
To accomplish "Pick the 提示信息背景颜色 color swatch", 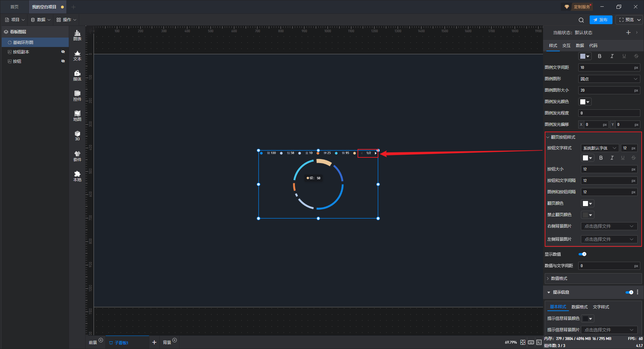I will coord(587,318).
